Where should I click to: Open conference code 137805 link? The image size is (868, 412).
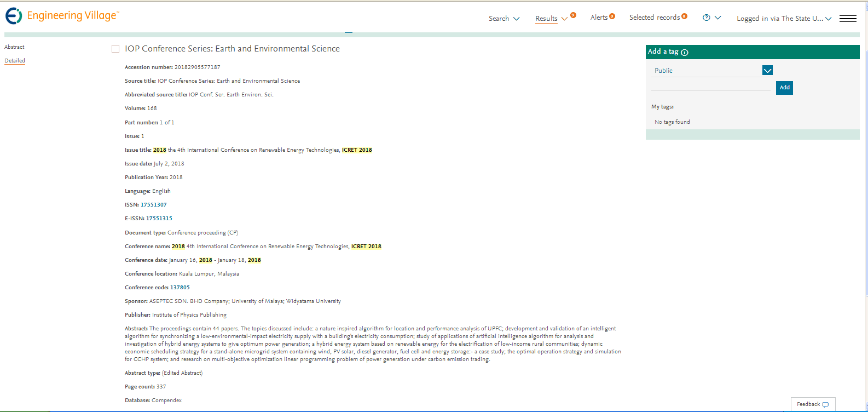[x=180, y=288]
